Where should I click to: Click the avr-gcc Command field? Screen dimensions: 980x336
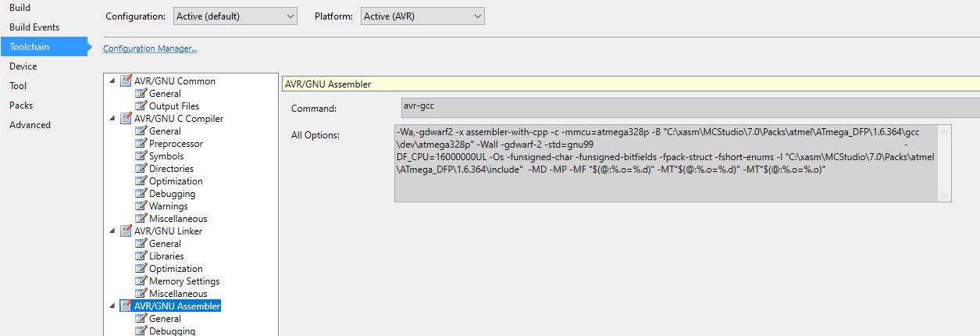click(687, 108)
